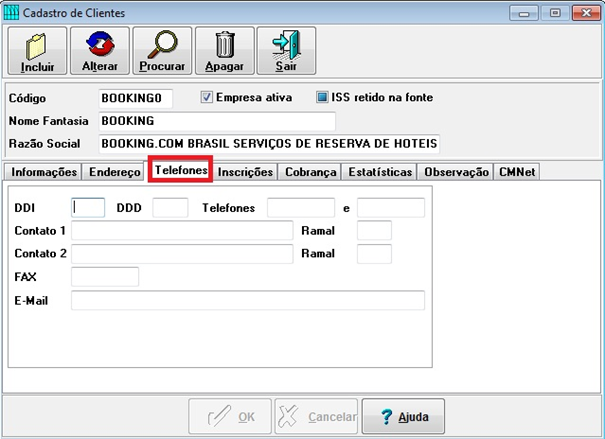Click the Apagar trash button
The width and height of the screenshot is (605, 439).
[225, 51]
